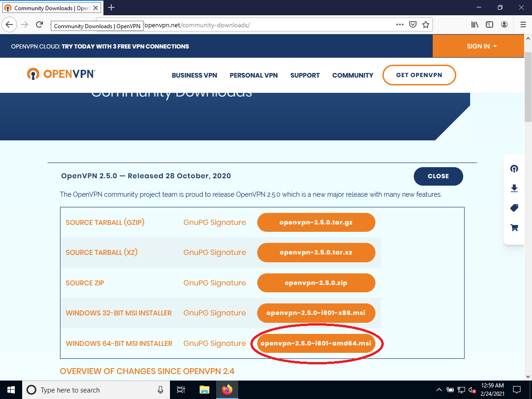Click the SOURCE TARBALL (GZIP) label
The width and height of the screenshot is (532, 399).
[x=105, y=222]
